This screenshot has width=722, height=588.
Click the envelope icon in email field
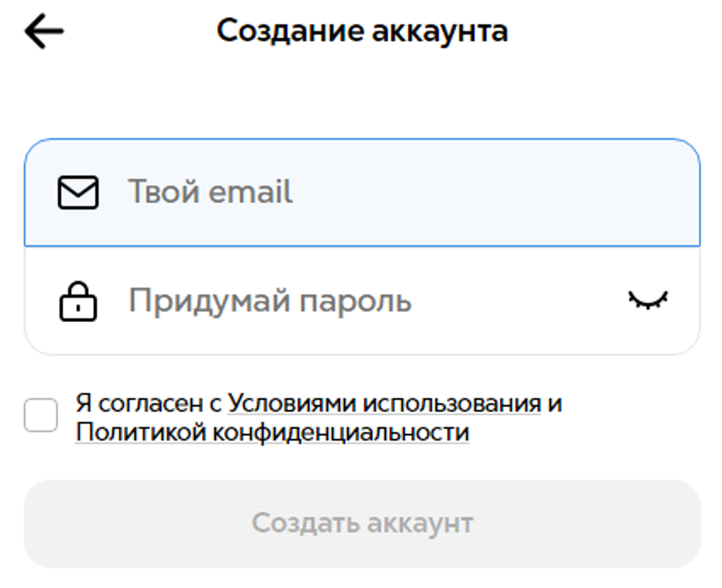pos(78,193)
